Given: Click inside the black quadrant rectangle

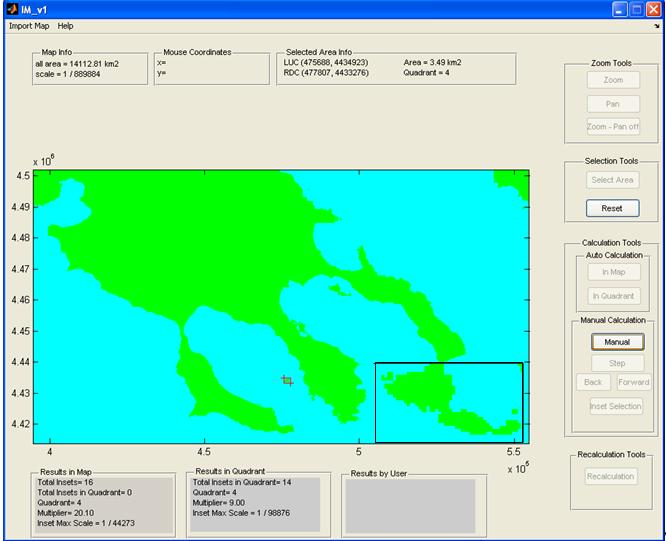Looking at the screenshot, I should pyautogui.click(x=449, y=403).
